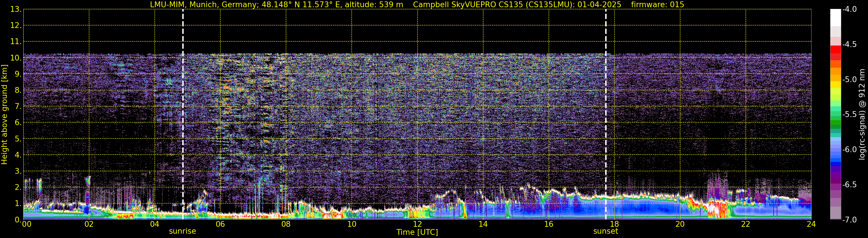868x238 pixels.
Task: Click the yellow band of the colorbar
Action: (x=836, y=84)
